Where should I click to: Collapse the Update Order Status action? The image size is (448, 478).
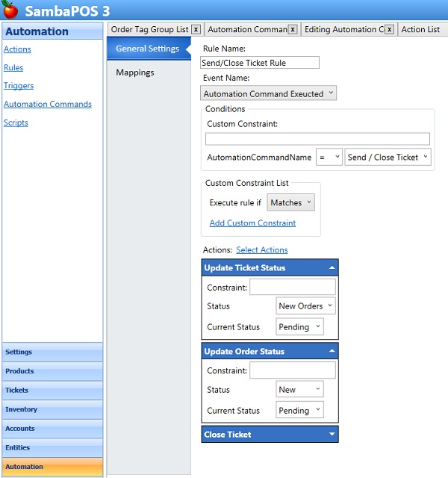(331, 351)
